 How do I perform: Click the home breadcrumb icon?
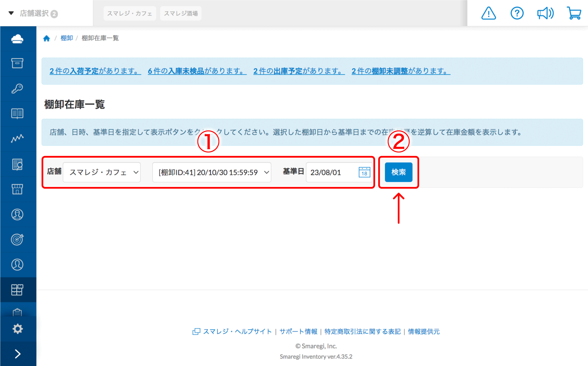(x=47, y=38)
